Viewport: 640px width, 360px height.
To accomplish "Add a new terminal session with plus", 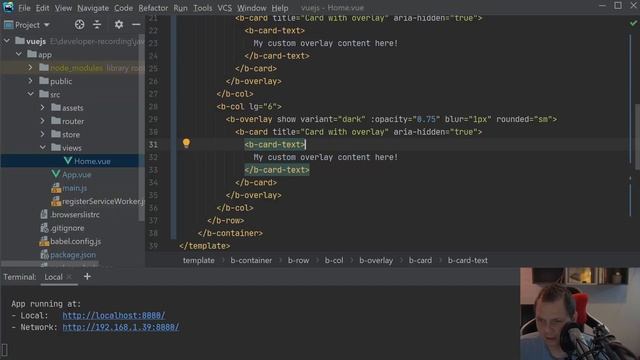I will coord(87,276).
